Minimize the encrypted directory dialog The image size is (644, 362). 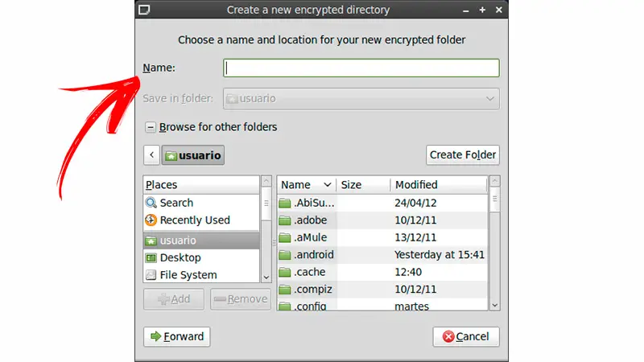pos(466,10)
